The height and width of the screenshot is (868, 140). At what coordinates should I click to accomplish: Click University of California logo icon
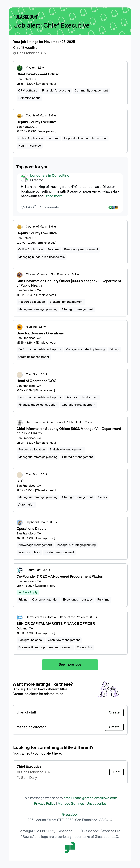coord(19,617)
